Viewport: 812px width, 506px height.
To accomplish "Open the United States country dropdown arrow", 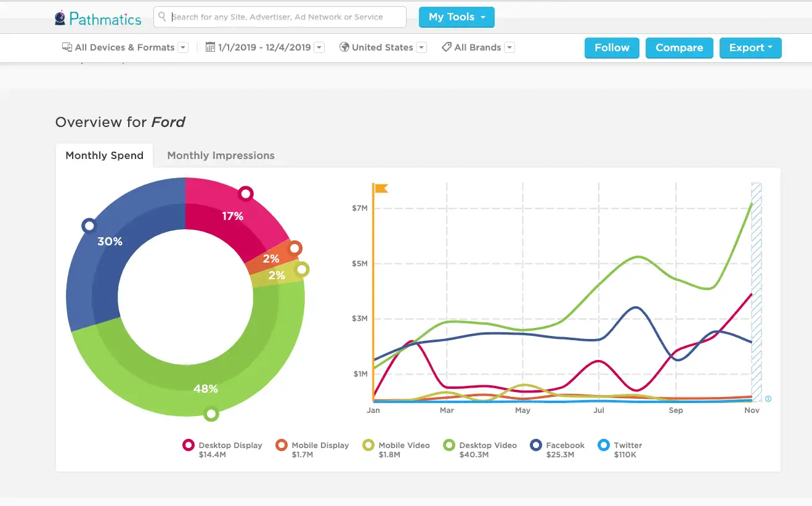I will tap(421, 47).
